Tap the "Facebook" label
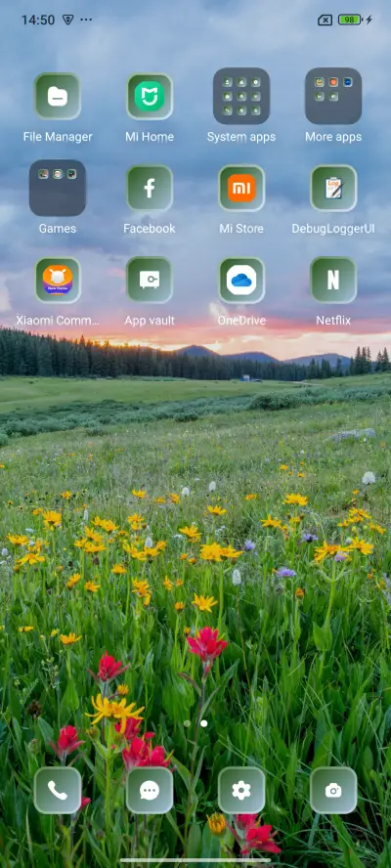 click(x=150, y=229)
